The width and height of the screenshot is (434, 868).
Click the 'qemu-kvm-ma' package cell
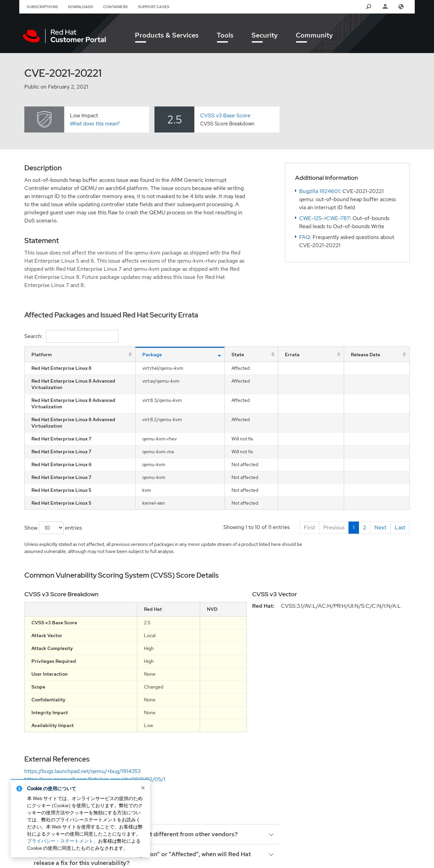coord(180,452)
